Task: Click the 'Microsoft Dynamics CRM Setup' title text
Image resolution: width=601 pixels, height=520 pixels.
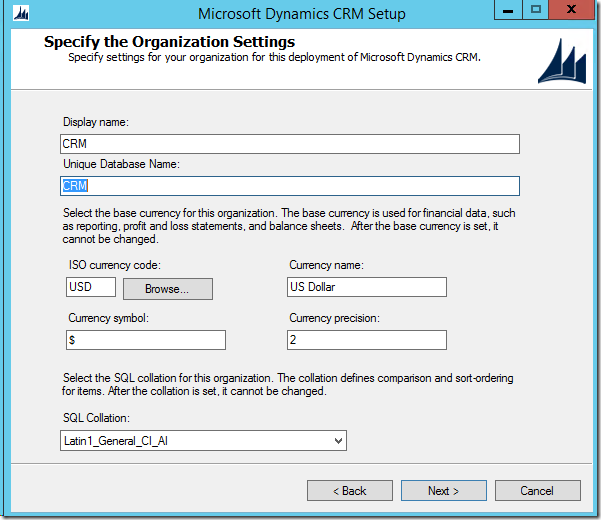Action: click(x=302, y=14)
